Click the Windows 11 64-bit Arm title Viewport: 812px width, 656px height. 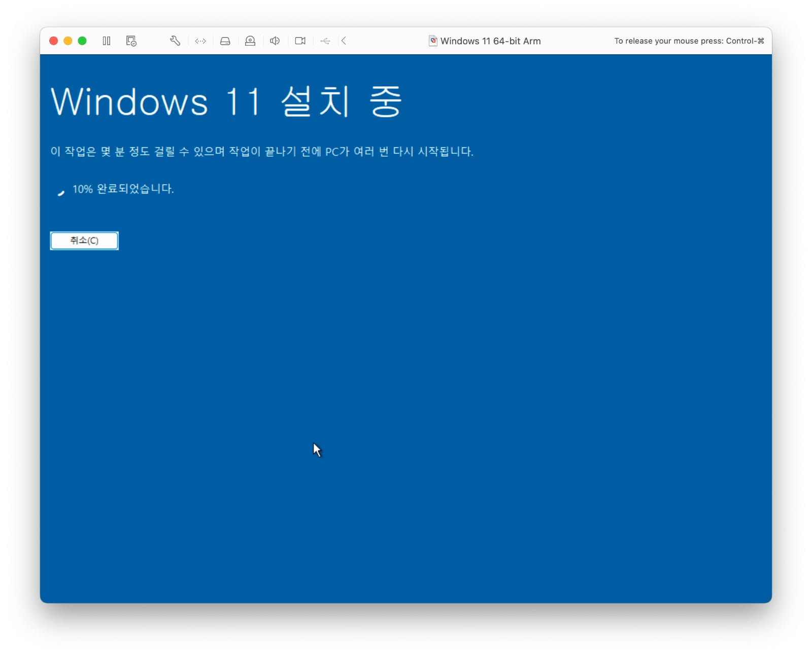[490, 41]
